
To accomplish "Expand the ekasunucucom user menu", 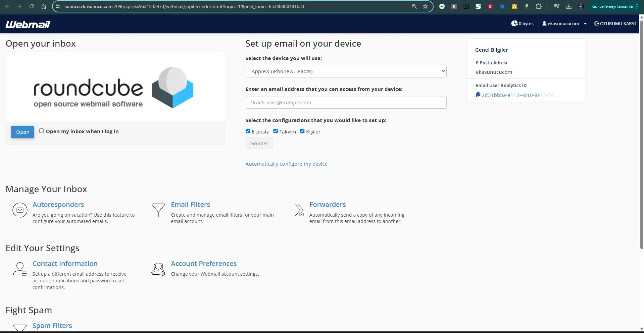I will click(564, 23).
